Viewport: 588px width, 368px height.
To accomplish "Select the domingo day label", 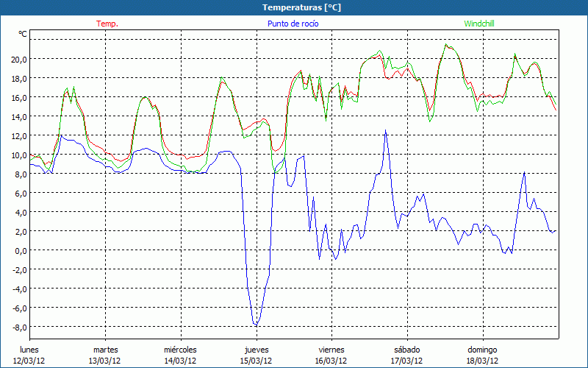I will [482, 350].
